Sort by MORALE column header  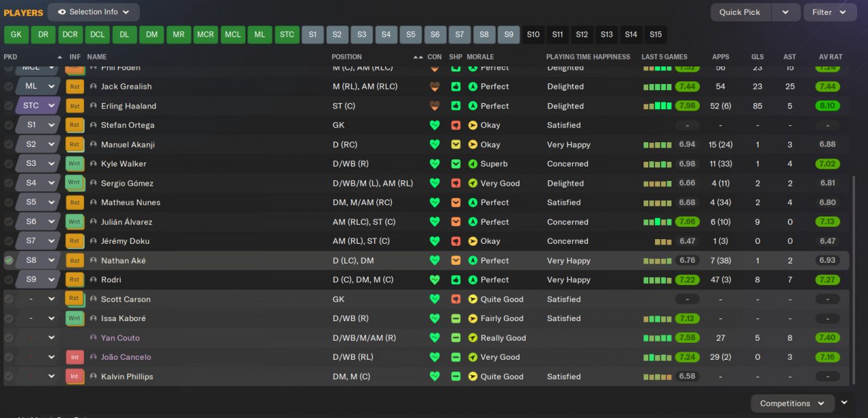[480, 57]
